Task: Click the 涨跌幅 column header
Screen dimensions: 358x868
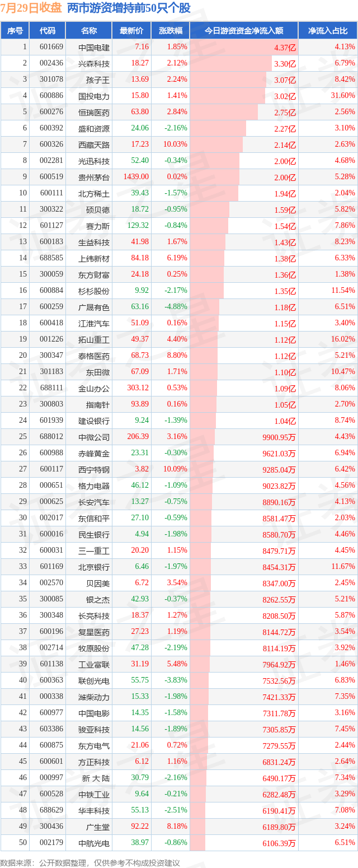Action: 170,31
